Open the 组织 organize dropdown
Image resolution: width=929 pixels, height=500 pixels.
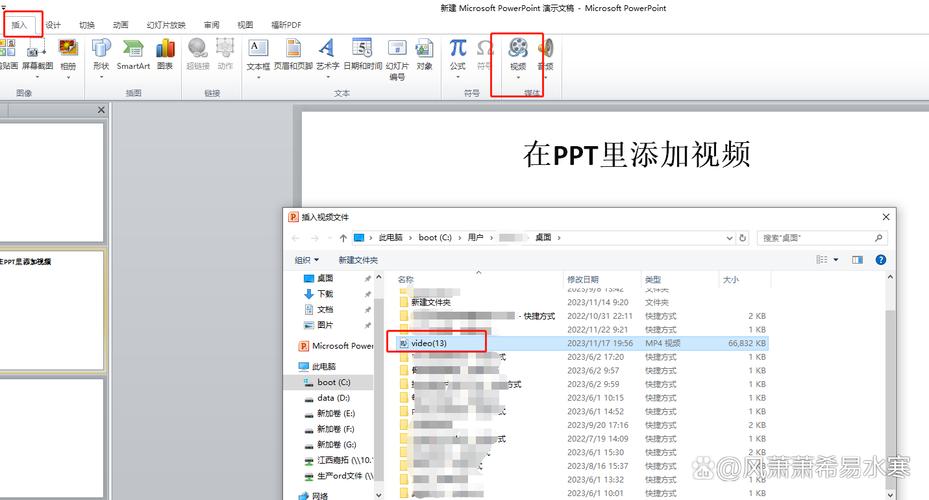tap(307, 259)
